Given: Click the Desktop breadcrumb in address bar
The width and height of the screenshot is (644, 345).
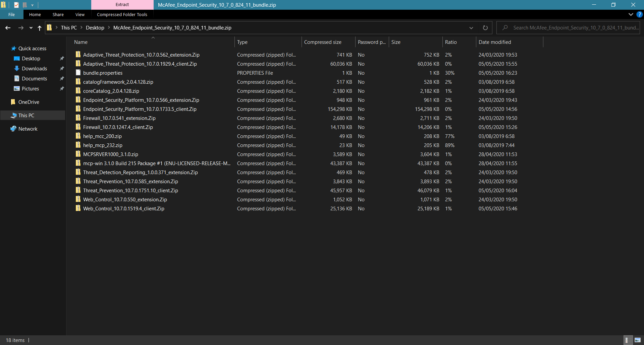Looking at the screenshot, I should click(95, 28).
